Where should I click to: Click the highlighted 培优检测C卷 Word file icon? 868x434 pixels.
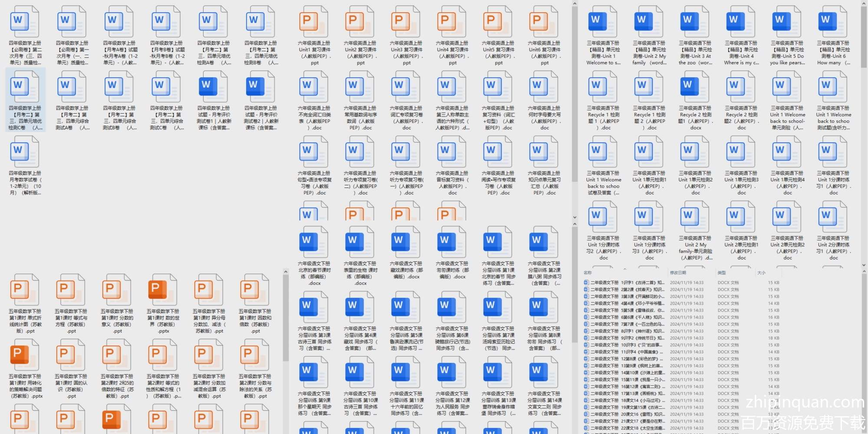(x=25, y=87)
